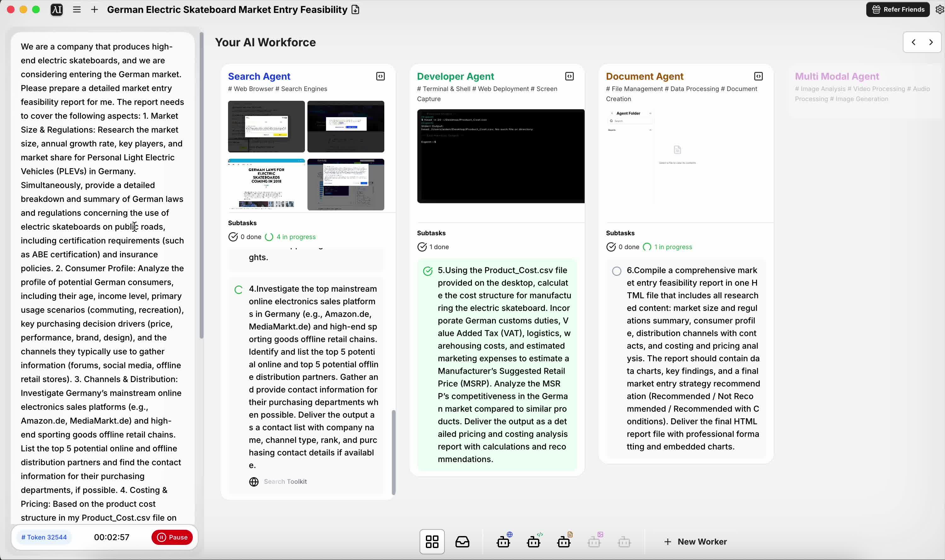Go to next agents with right chevron

931,42
